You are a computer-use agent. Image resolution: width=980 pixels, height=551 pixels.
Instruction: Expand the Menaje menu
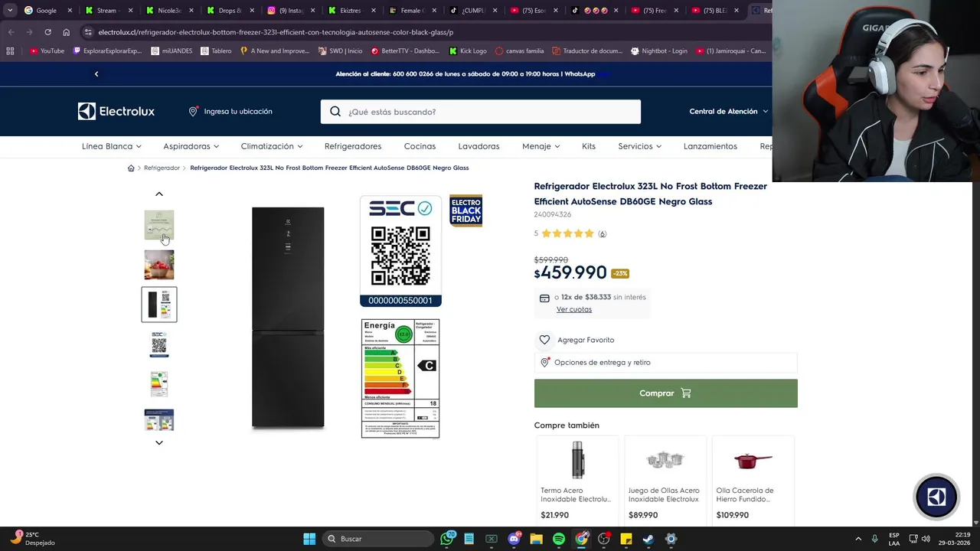tap(541, 146)
